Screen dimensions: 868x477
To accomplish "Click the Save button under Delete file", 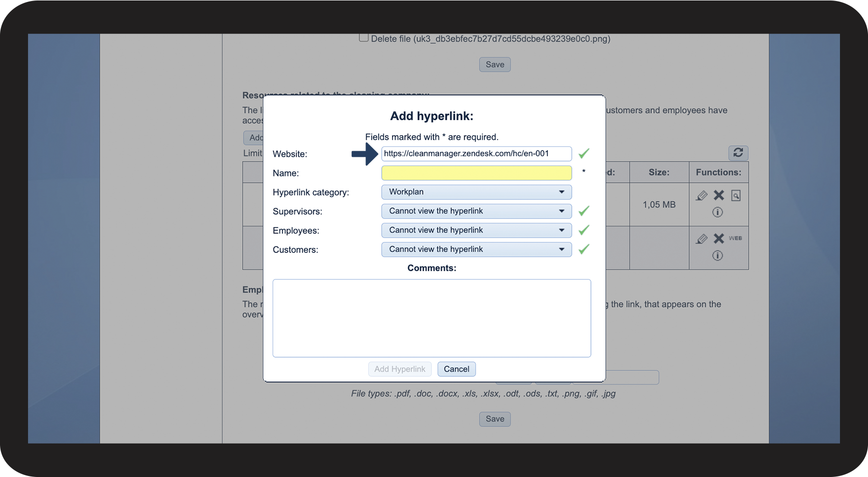I will (495, 65).
